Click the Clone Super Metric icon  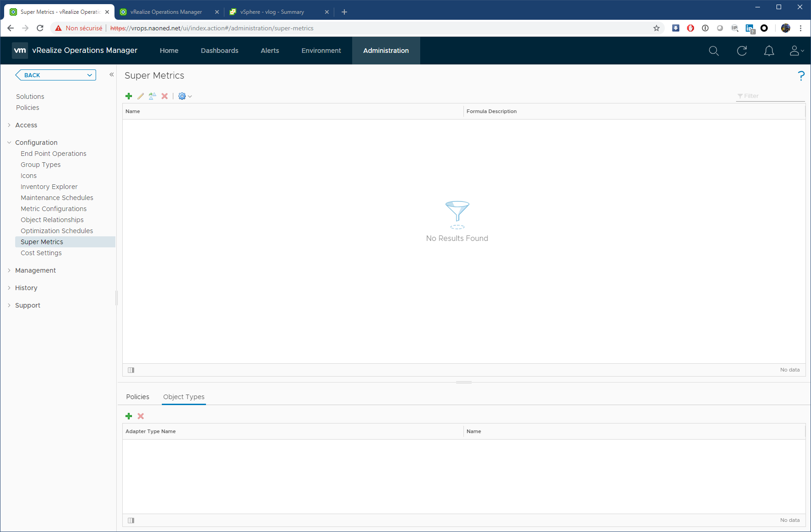(153, 96)
